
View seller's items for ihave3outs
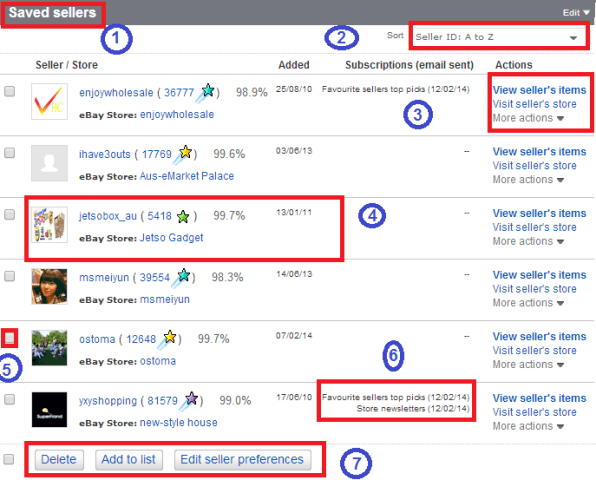[539, 152]
